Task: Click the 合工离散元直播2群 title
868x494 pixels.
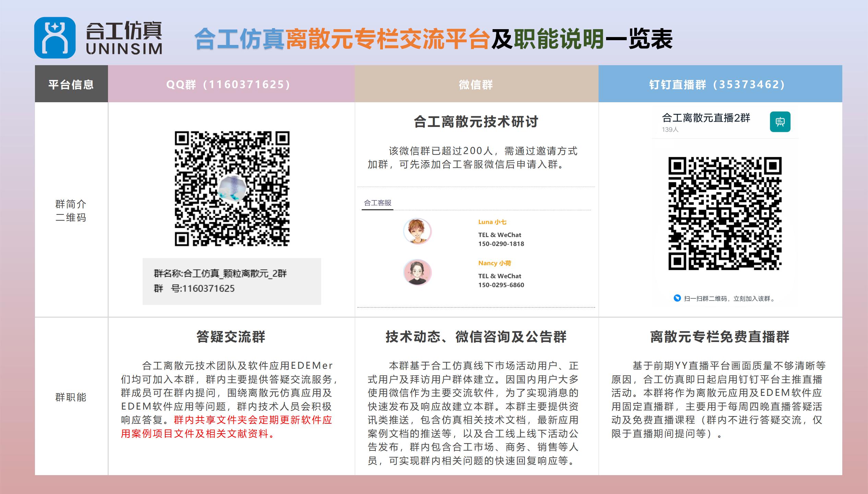Action: (706, 118)
